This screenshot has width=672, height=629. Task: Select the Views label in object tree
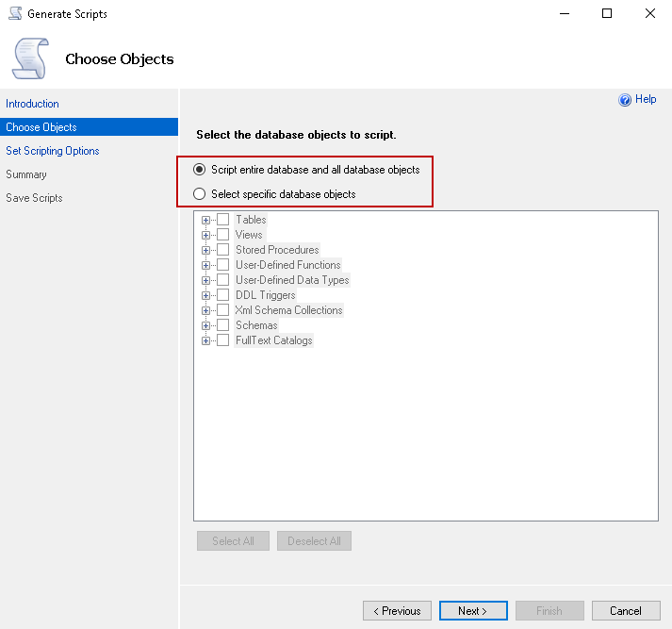point(249,235)
